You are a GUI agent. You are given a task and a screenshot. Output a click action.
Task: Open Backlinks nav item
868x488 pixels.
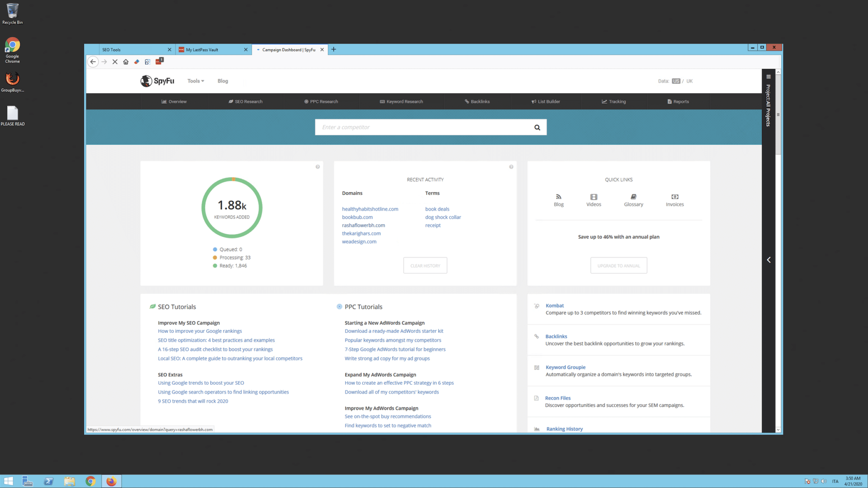point(477,102)
